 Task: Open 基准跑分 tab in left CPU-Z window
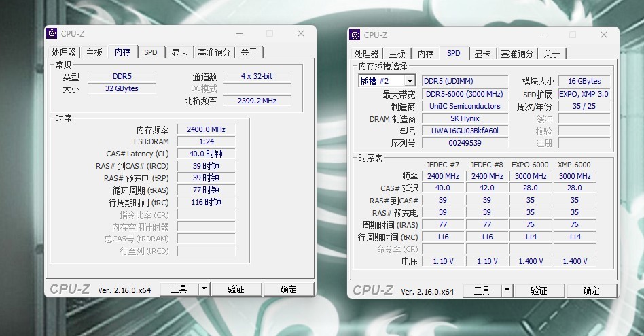(214, 52)
